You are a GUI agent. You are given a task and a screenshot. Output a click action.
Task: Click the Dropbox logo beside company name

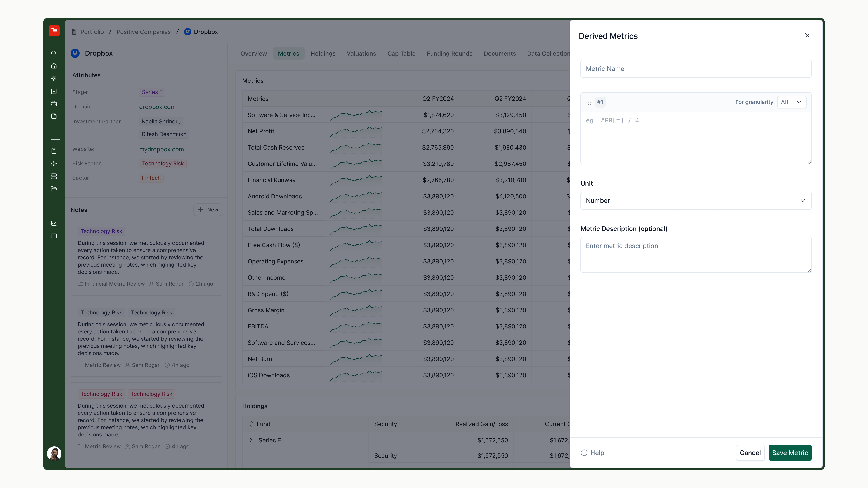coord(75,53)
